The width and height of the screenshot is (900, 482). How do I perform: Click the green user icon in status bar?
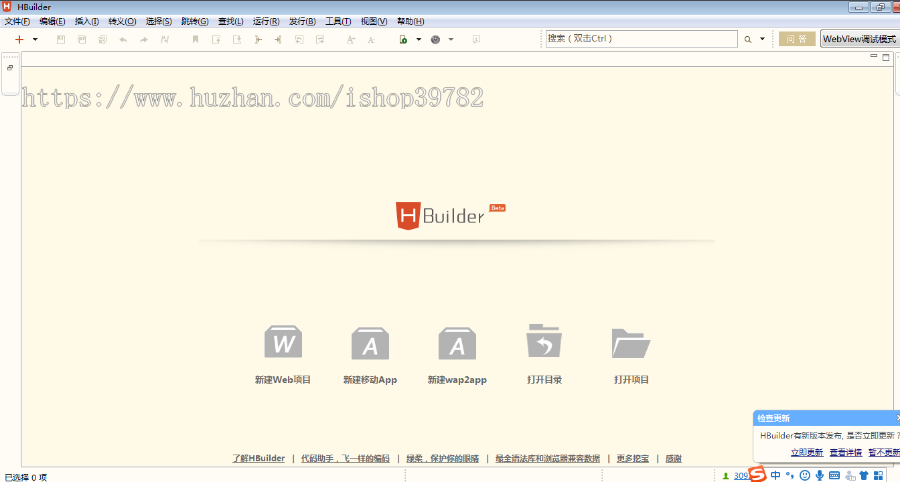click(x=726, y=476)
